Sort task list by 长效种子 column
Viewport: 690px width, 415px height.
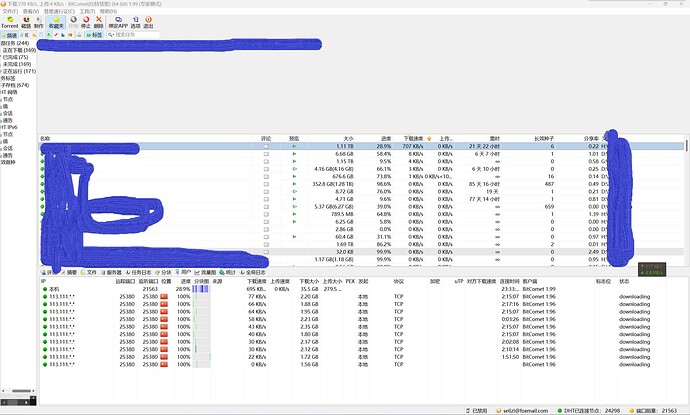pos(544,139)
